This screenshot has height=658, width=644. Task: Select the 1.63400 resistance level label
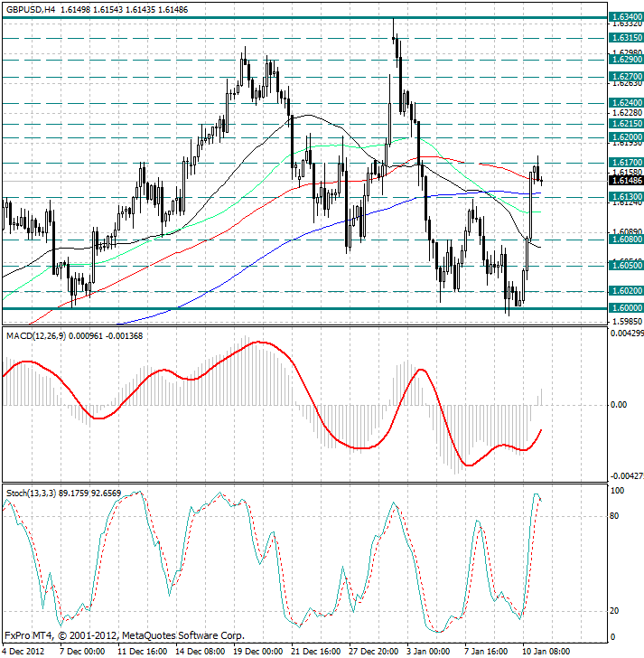point(626,17)
